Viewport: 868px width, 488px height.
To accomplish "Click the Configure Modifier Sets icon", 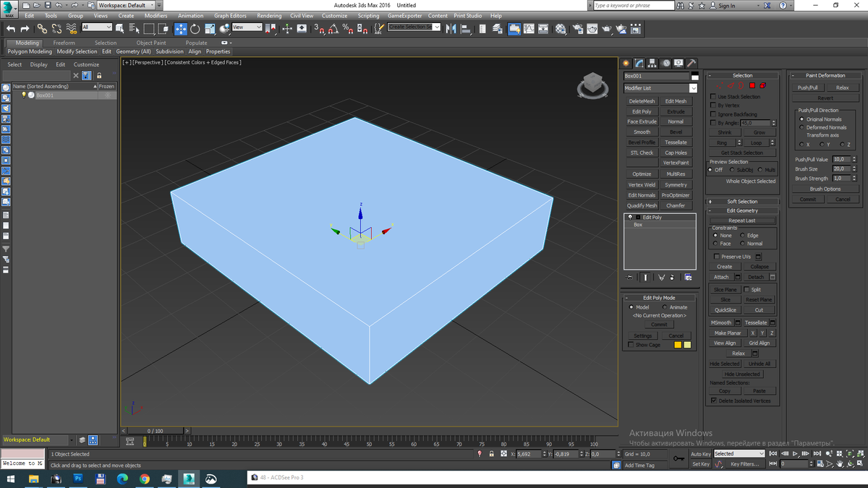I will (688, 277).
